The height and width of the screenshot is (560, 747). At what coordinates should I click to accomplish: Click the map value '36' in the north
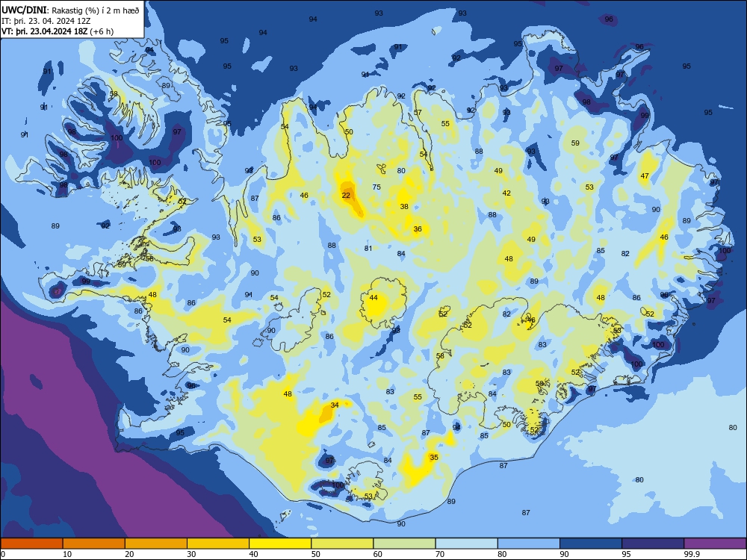(x=418, y=229)
